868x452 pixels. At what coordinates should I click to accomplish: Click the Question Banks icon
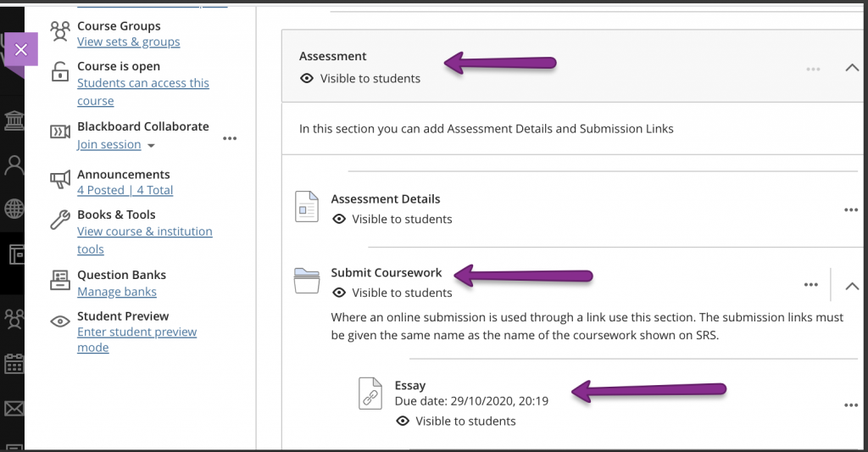[x=60, y=281]
